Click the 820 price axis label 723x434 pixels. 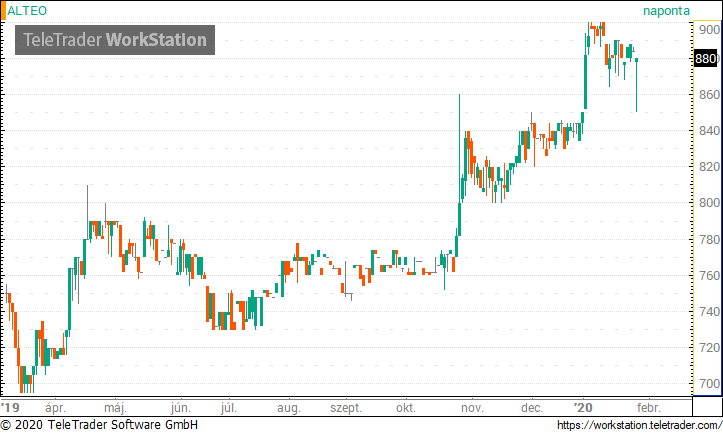coord(709,166)
